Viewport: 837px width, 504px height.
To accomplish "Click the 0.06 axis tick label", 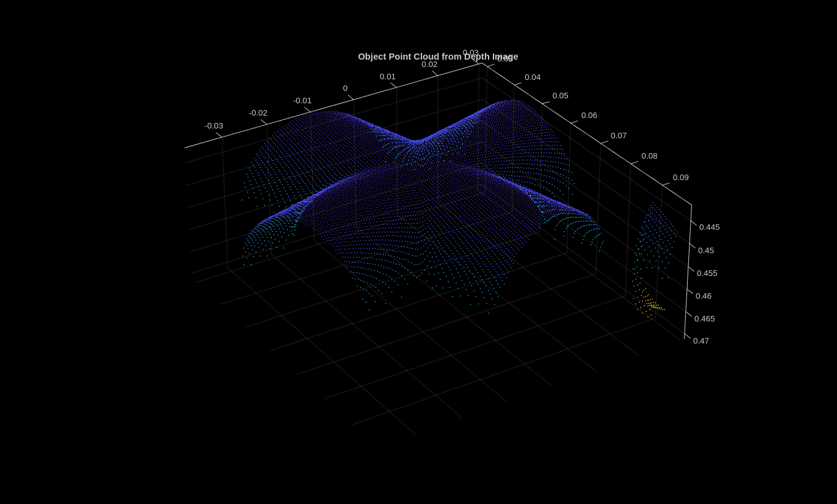I will click(589, 116).
